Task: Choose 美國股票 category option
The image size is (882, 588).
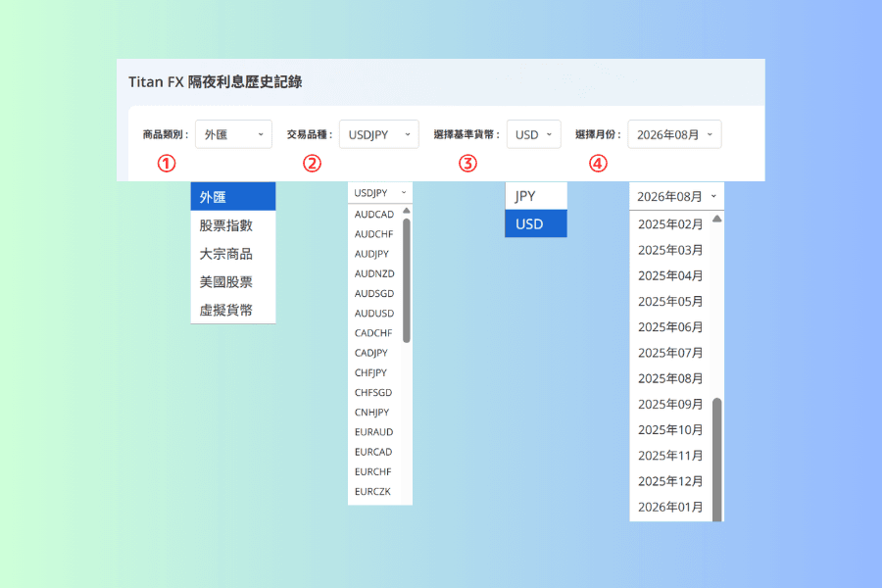Action: point(233,282)
